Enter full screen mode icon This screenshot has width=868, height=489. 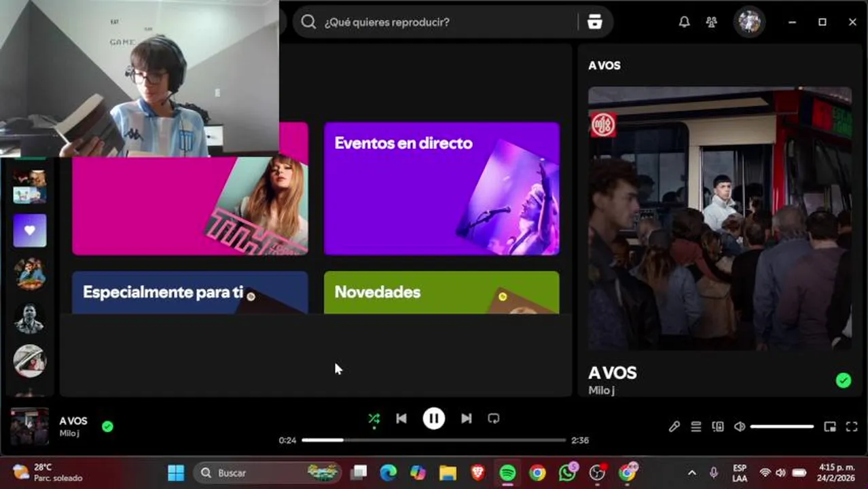pyautogui.click(x=852, y=427)
